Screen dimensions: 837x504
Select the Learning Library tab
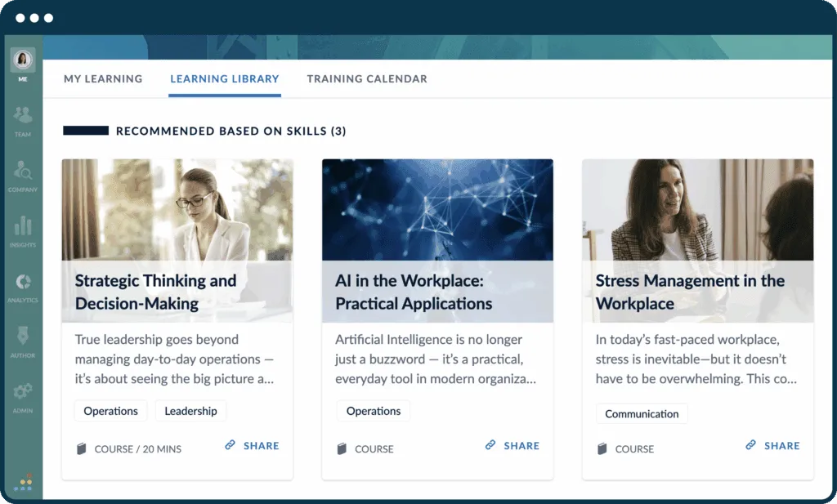tap(225, 79)
